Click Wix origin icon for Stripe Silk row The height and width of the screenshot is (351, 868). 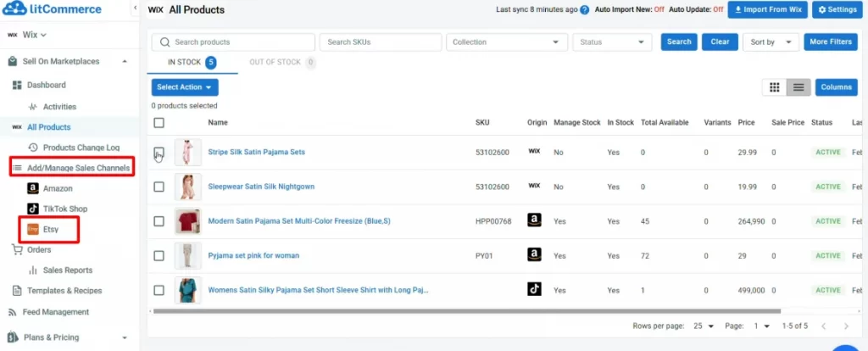coord(534,151)
